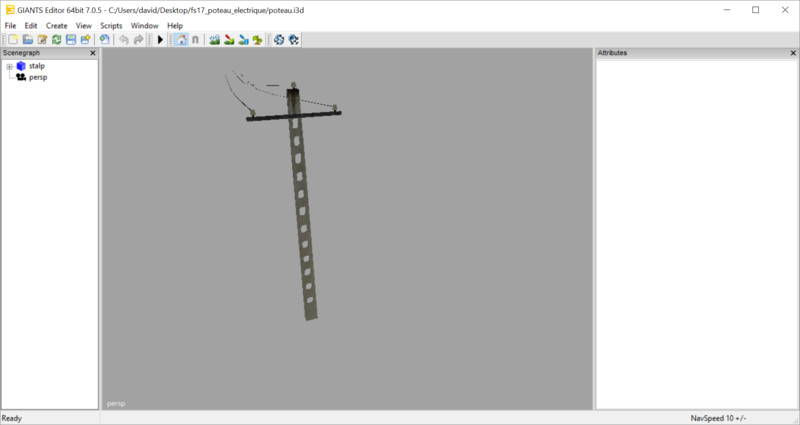Click the Undo arrow icon
Viewport: 800px width, 425px height.
[x=124, y=40]
